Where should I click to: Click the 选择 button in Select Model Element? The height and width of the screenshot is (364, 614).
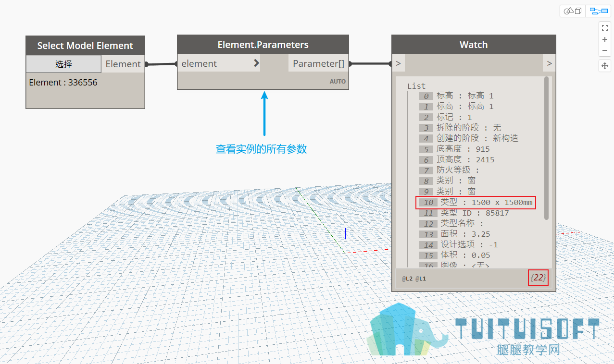(63, 64)
